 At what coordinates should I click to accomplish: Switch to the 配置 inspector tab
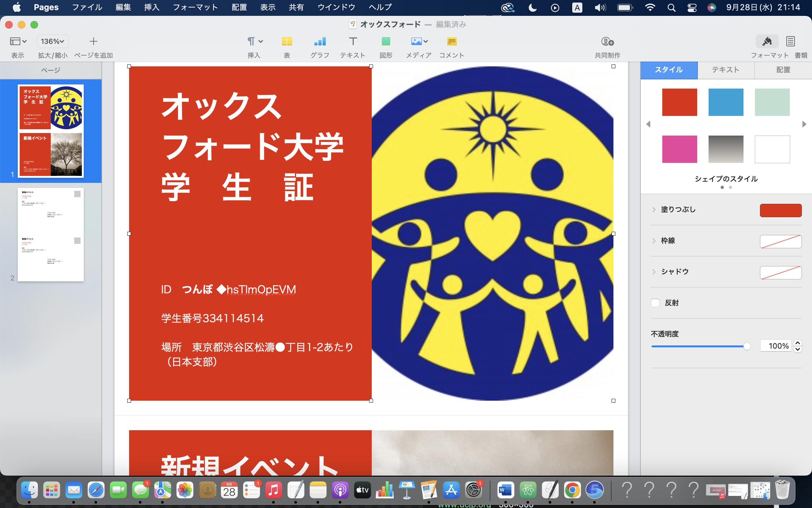[x=783, y=70]
